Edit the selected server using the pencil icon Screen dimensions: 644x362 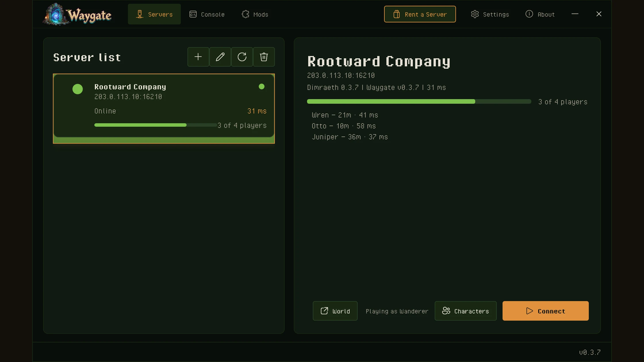[220, 57]
